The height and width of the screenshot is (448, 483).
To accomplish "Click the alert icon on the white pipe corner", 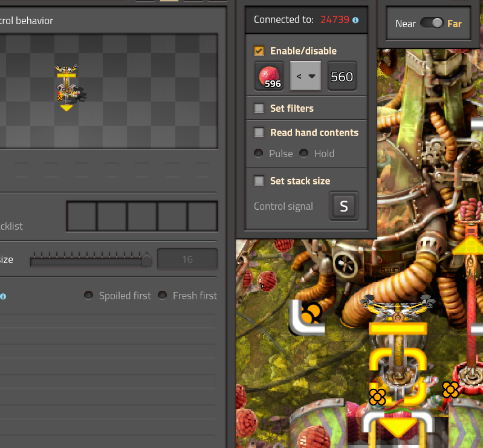I will coord(311,313).
